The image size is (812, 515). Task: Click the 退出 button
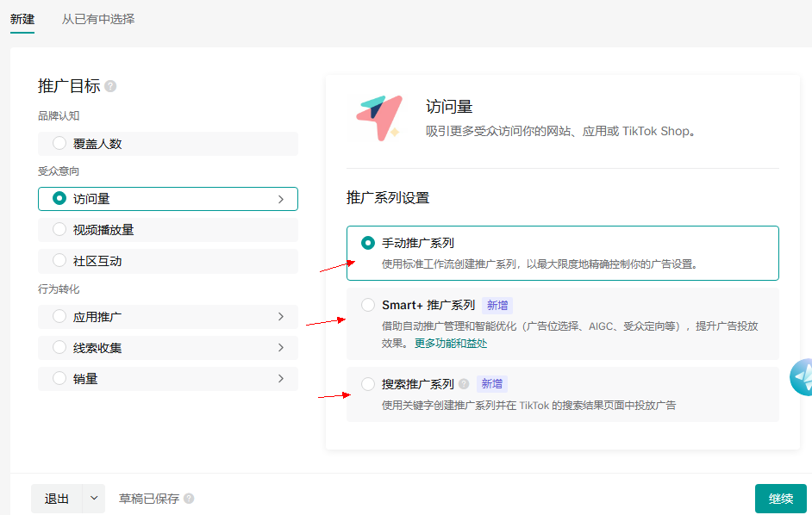tap(57, 499)
